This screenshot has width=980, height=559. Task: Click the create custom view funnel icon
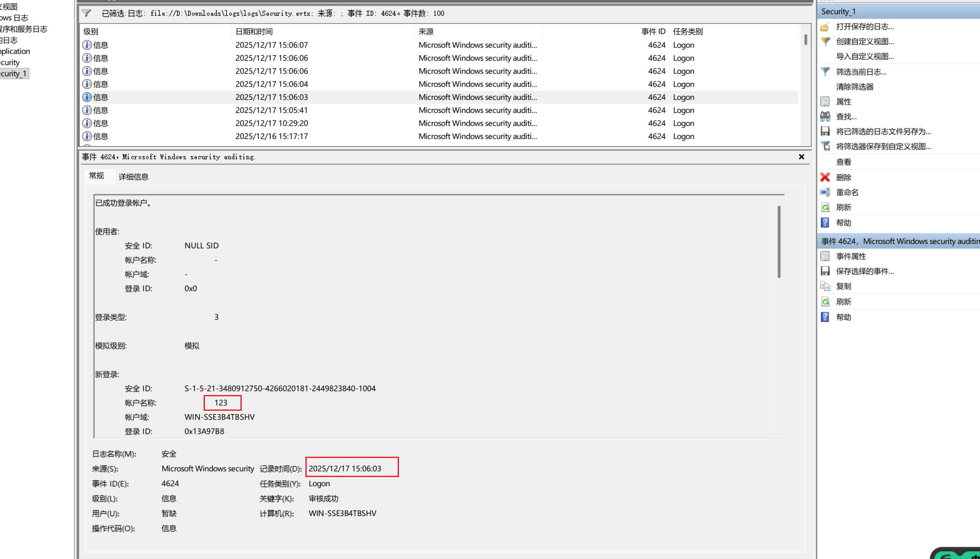(825, 41)
